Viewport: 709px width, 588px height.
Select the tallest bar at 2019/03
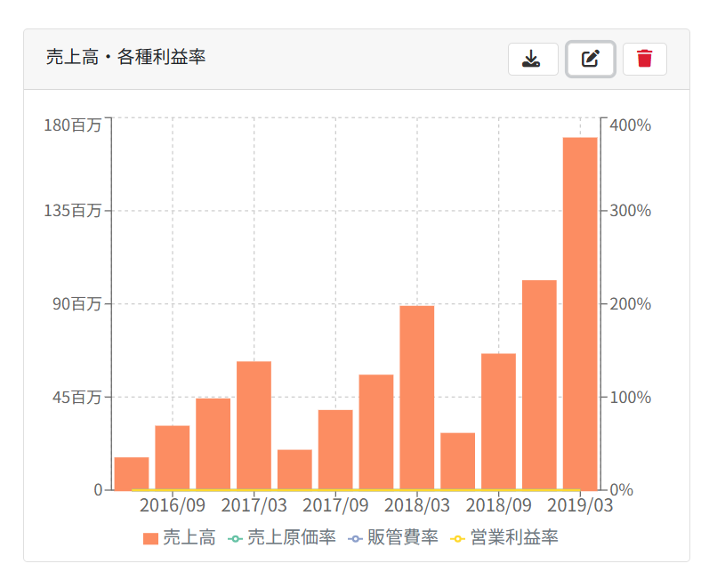580,313
